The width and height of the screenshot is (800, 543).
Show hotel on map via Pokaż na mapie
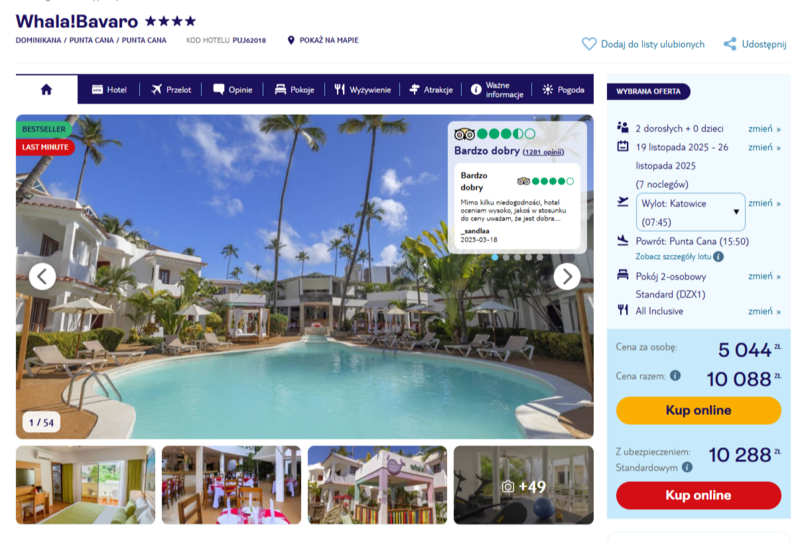(323, 40)
